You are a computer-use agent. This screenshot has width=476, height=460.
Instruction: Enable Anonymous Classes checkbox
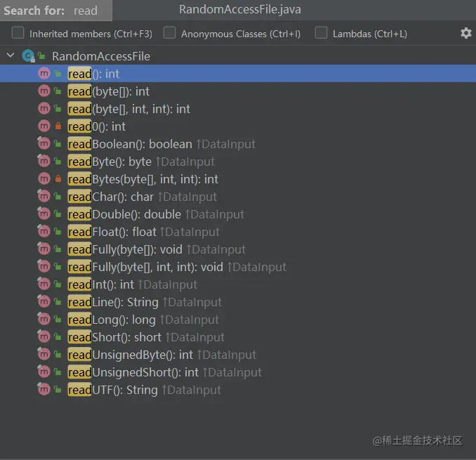point(169,33)
